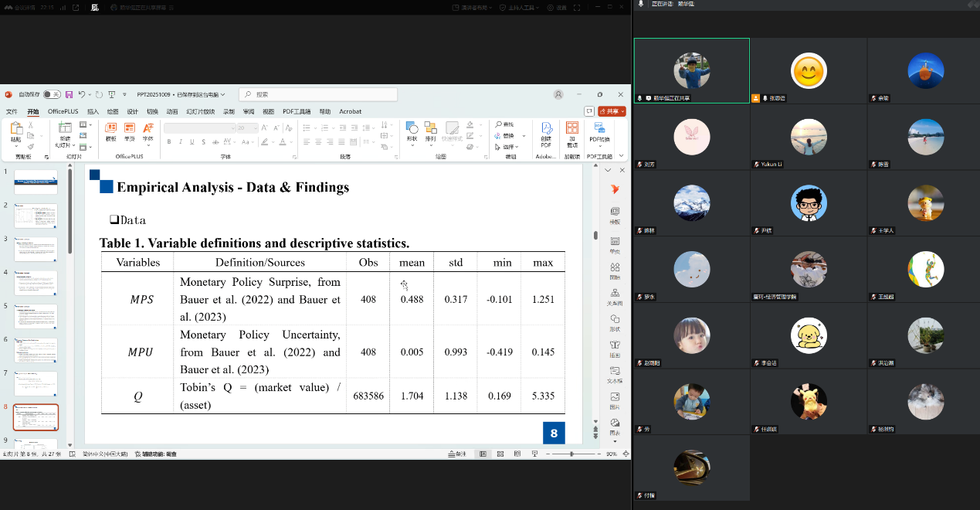Click the 共享 share button
The width and height of the screenshot is (980, 510).
612,111
